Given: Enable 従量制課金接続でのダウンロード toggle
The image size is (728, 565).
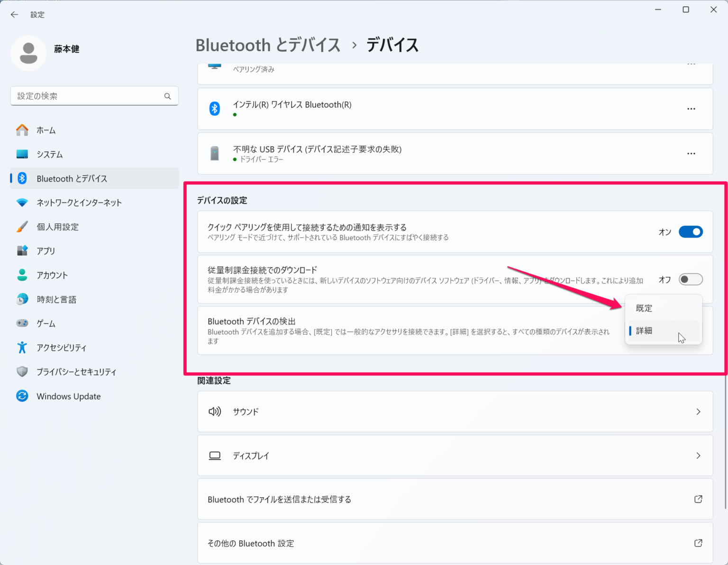Looking at the screenshot, I should 691,279.
